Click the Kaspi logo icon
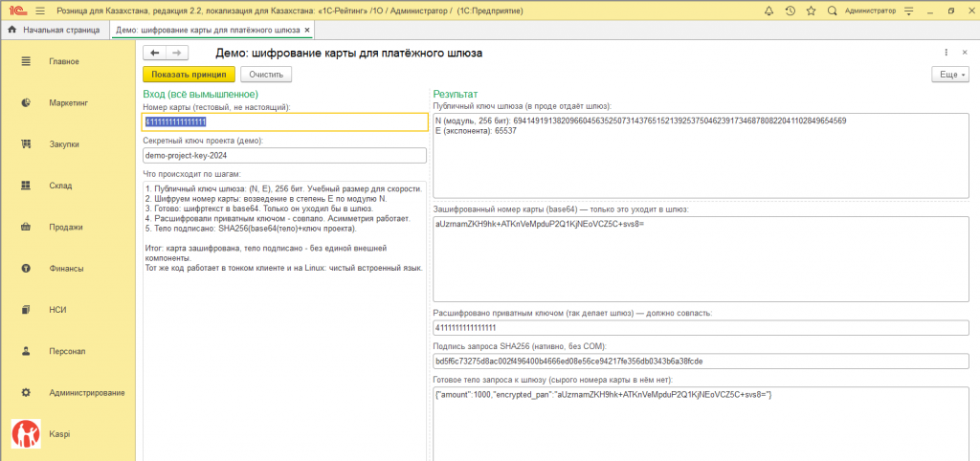 click(x=26, y=433)
